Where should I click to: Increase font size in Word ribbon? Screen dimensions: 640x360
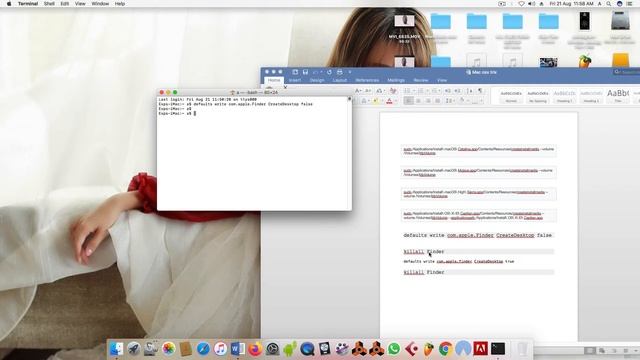(358, 91)
